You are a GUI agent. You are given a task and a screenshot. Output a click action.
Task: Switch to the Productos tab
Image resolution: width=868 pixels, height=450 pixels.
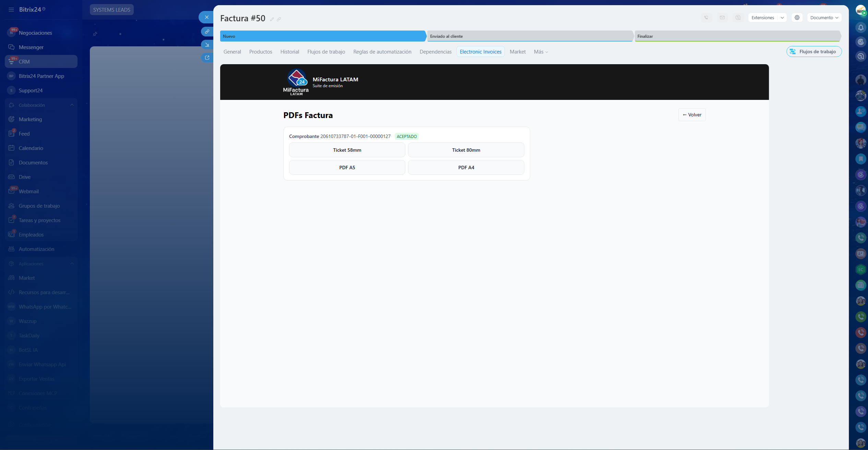tap(261, 52)
